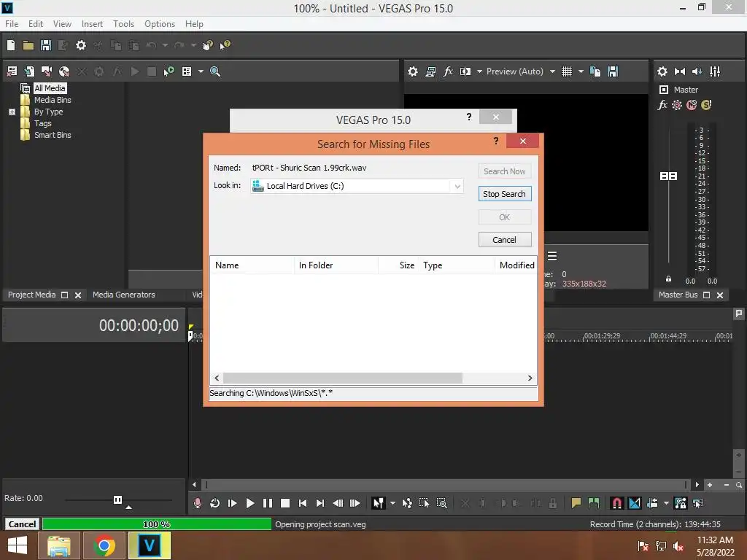Toggle Auto Ripple icon
The width and height of the screenshot is (747, 560).
(x=652, y=503)
